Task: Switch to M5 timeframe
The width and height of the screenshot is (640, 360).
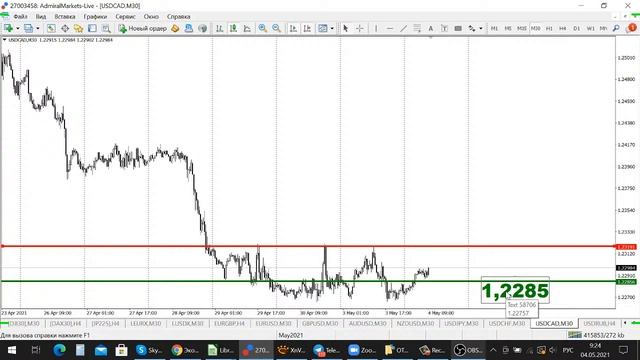Action: pos(508,28)
